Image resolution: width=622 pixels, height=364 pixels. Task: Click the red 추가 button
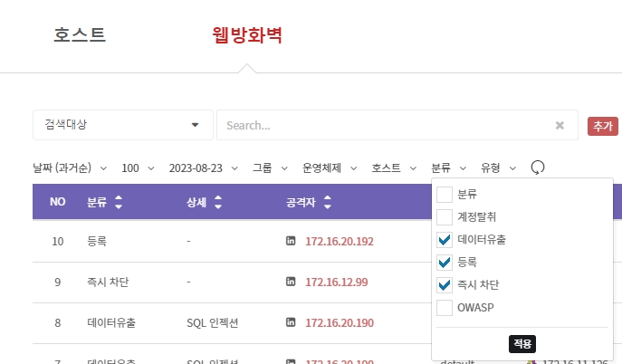click(x=602, y=126)
